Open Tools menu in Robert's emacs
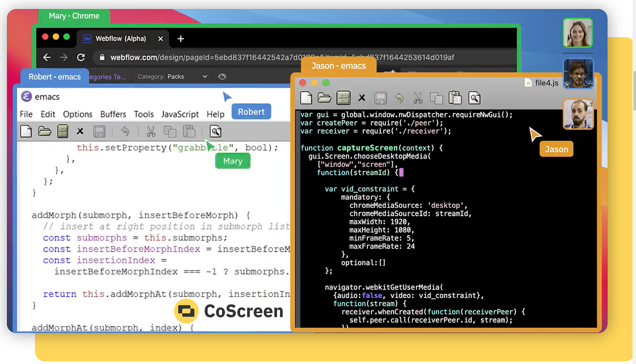This screenshot has height=364, width=636. coord(144,114)
